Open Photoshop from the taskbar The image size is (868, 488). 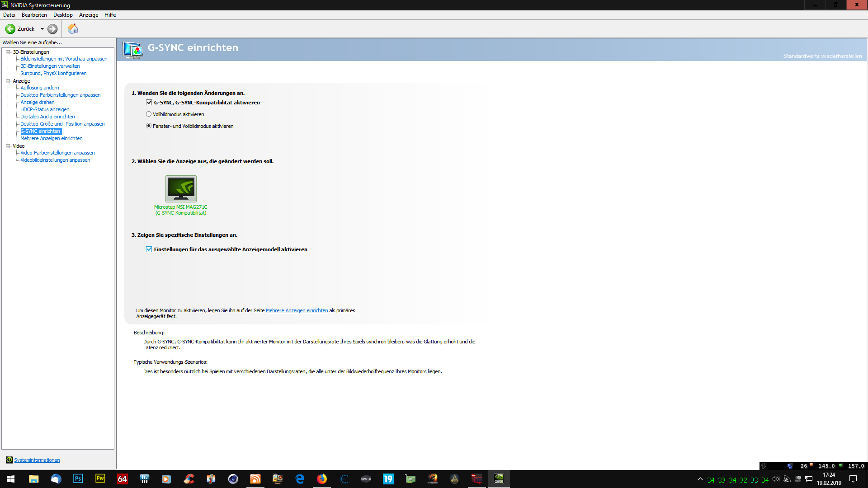click(x=78, y=479)
